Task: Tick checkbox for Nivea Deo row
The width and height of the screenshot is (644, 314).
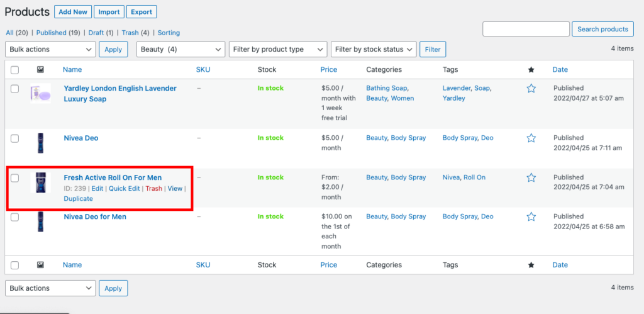Action: [15, 138]
